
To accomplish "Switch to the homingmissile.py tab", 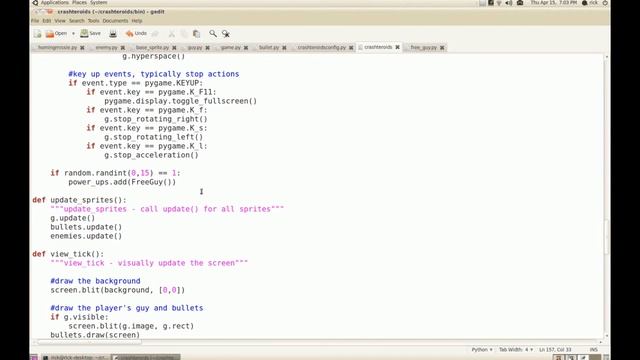I will click(57, 48).
